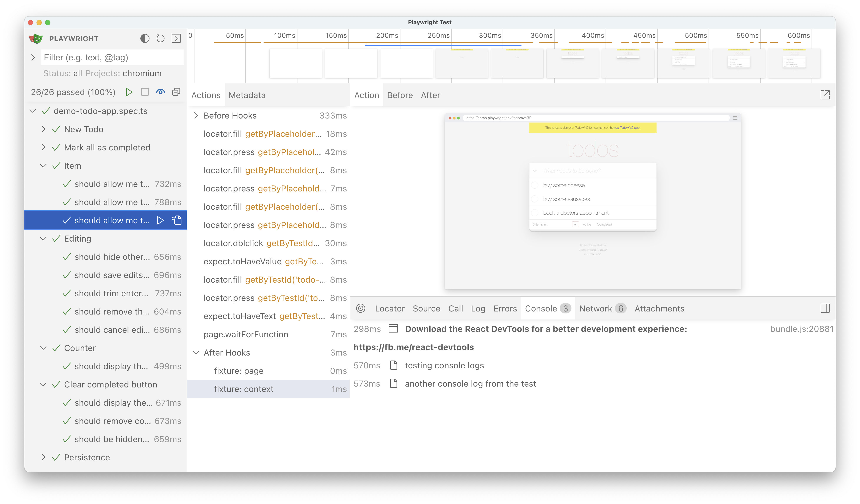Click the react-devtools link in console
The image size is (860, 504).
point(413,347)
